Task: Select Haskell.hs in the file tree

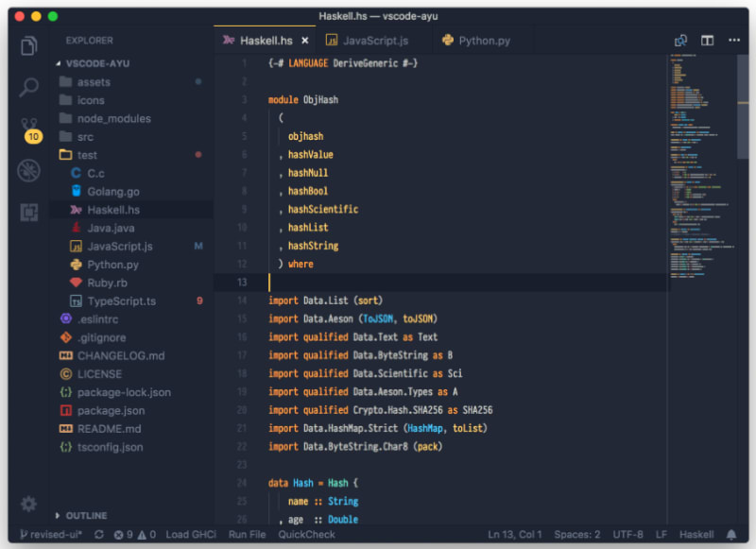Action: pyautogui.click(x=131, y=210)
